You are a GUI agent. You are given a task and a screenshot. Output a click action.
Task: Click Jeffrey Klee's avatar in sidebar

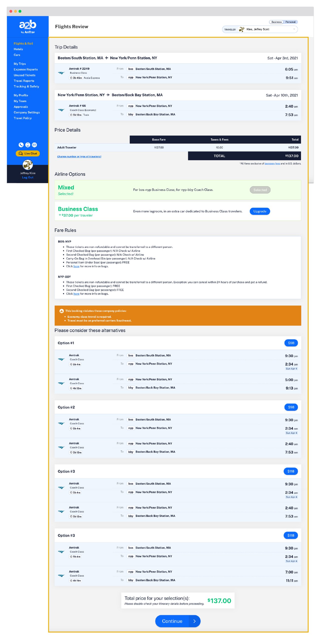(28, 165)
